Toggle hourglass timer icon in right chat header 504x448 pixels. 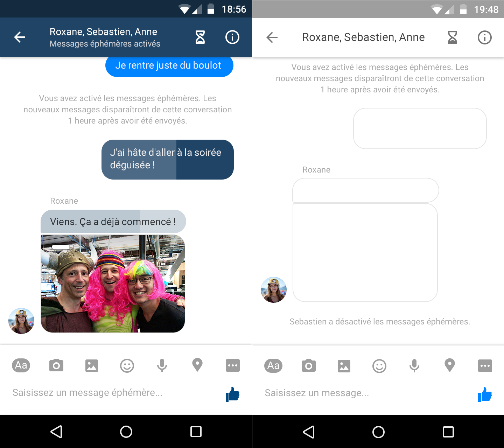tap(452, 37)
